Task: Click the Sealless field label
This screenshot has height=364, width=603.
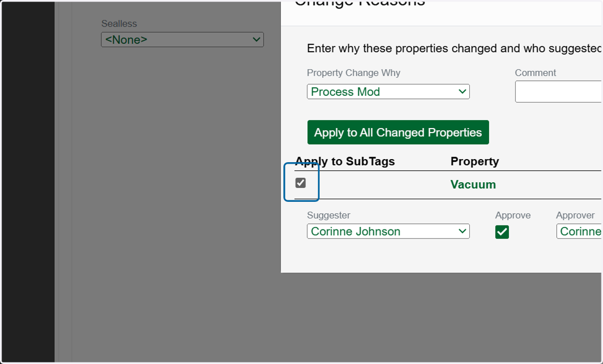Action: click(119, 24)
